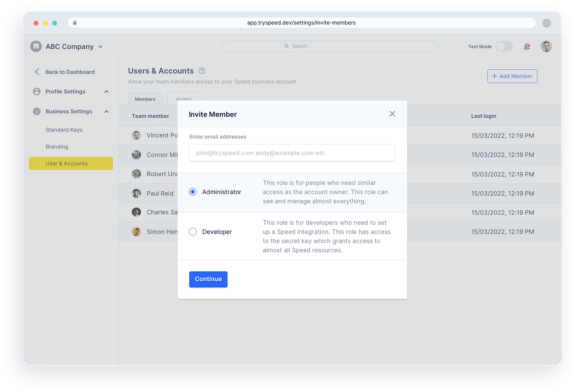Open Branding settings
Viewport: 577px width, 392px height.
(x=57, y=147)
